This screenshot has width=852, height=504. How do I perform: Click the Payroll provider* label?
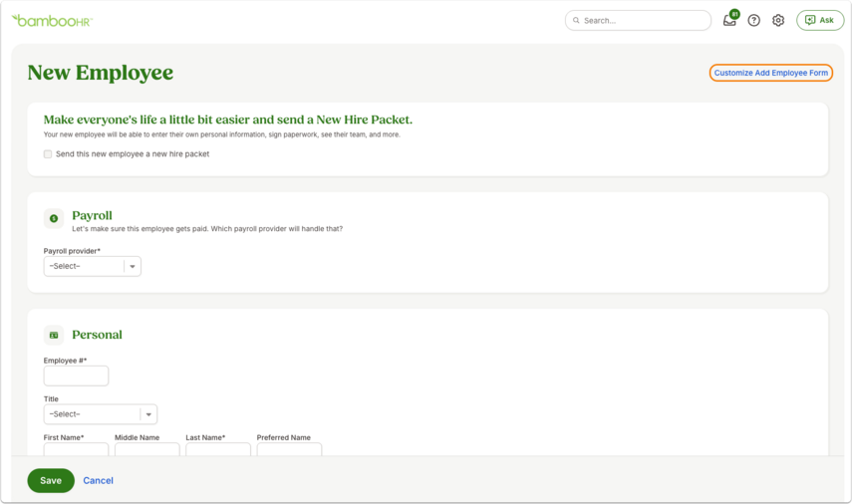click(x=73, y=251)
